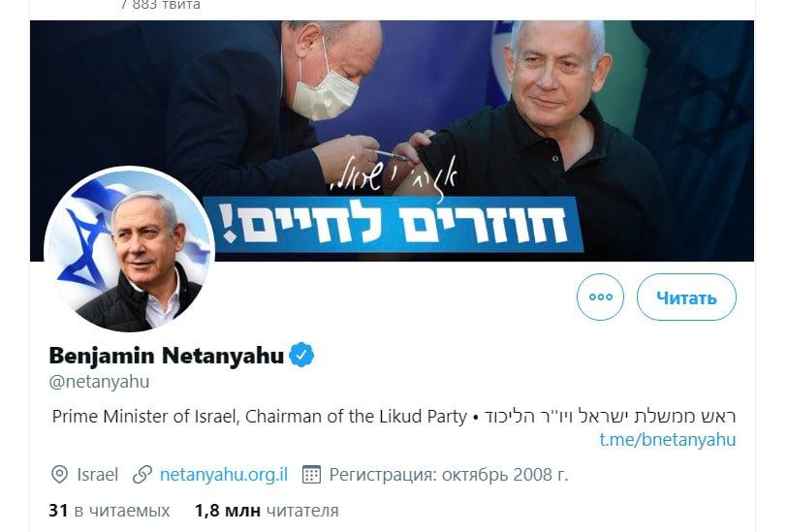Click the blue verified badge
Screen dimensions: 788x532
(301, 355)
